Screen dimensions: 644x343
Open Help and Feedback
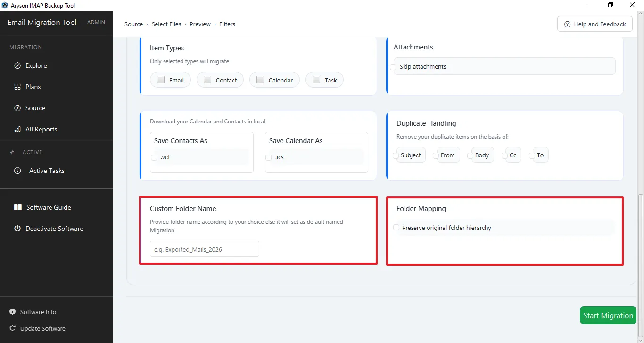point(595,24)
